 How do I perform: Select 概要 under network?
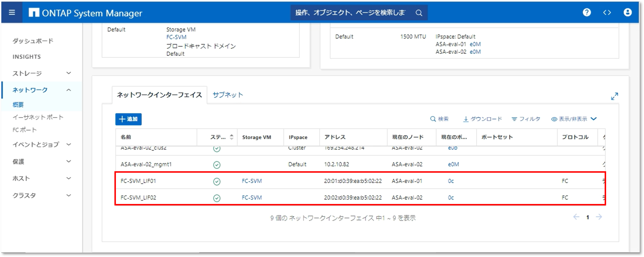point(18,105)
